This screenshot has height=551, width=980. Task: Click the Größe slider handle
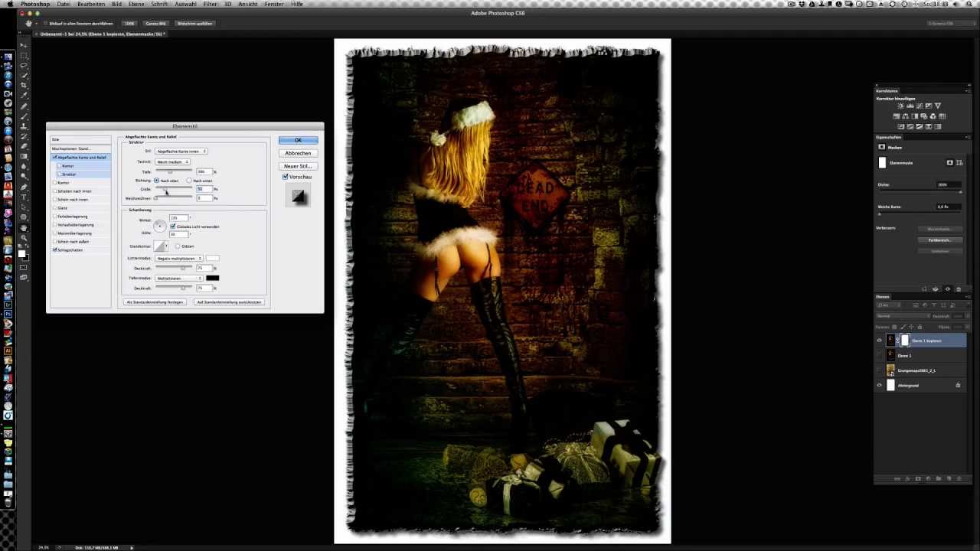165,190
